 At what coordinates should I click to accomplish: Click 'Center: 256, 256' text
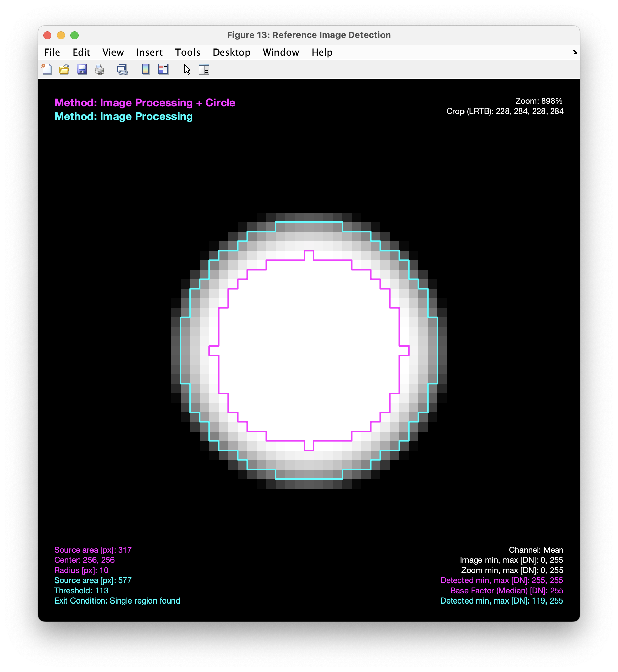click(x=84, y=560)
